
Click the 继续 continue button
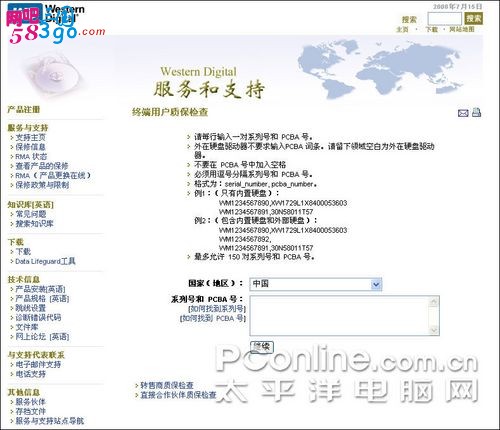click(x=262, y=347)
